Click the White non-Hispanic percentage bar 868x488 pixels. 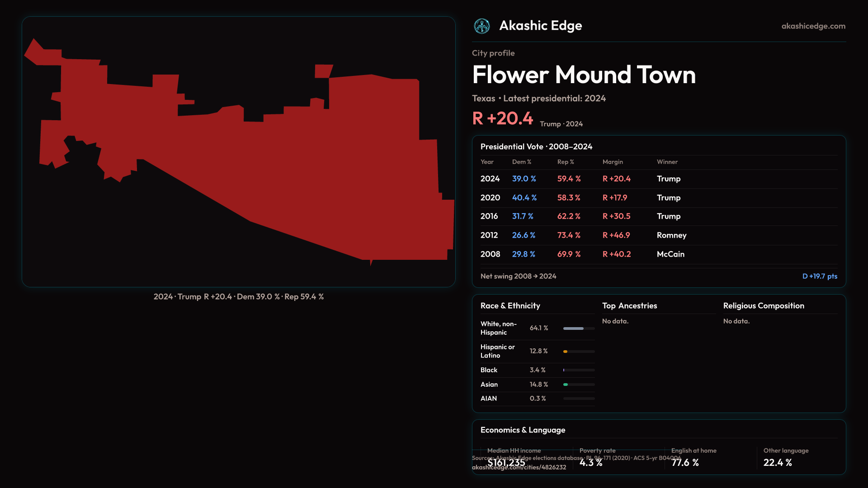point(573,328)
